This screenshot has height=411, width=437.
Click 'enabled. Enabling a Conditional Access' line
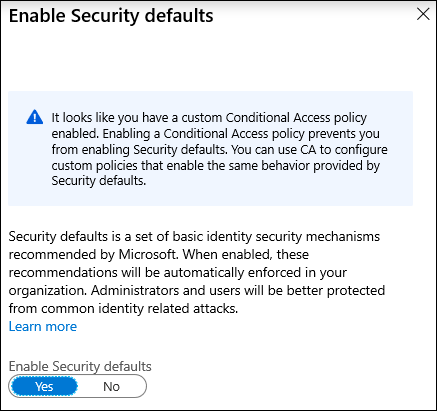pos(215,134)
